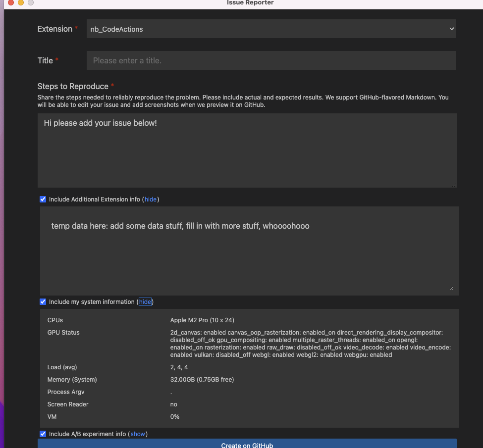The height and width of the screenshot is (448, 483).
Task: Click the resize grip of the extension data box
Action: tap(452, 288)
